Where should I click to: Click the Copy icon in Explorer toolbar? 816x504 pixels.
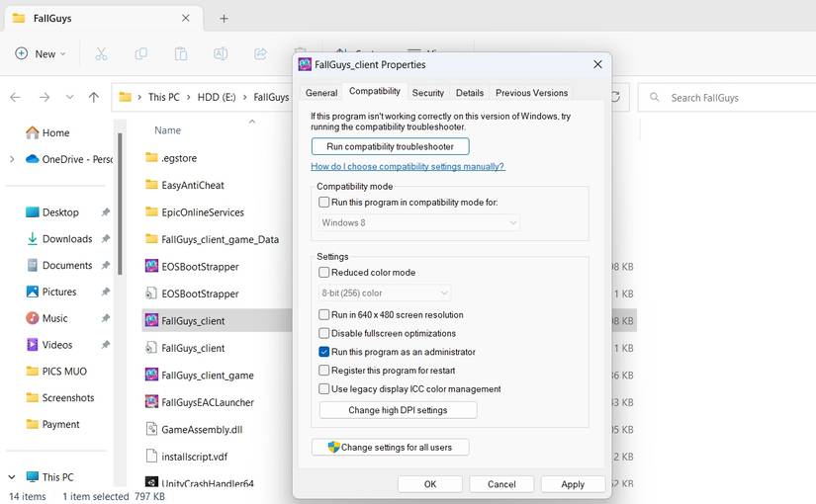click(x=141, y=53)
